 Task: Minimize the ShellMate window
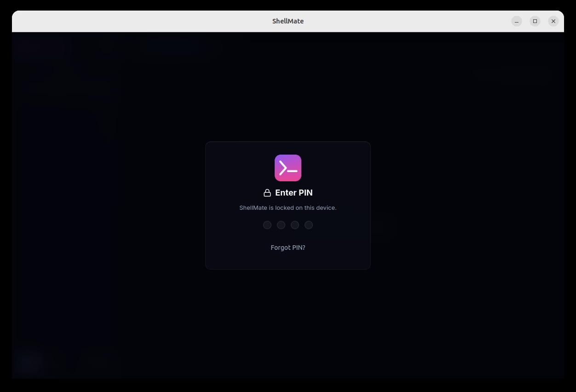pos(517,21)
